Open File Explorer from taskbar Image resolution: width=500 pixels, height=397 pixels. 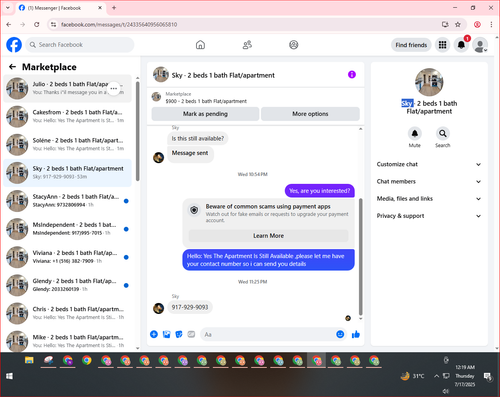pyautogui.click(x=29, y=361)
